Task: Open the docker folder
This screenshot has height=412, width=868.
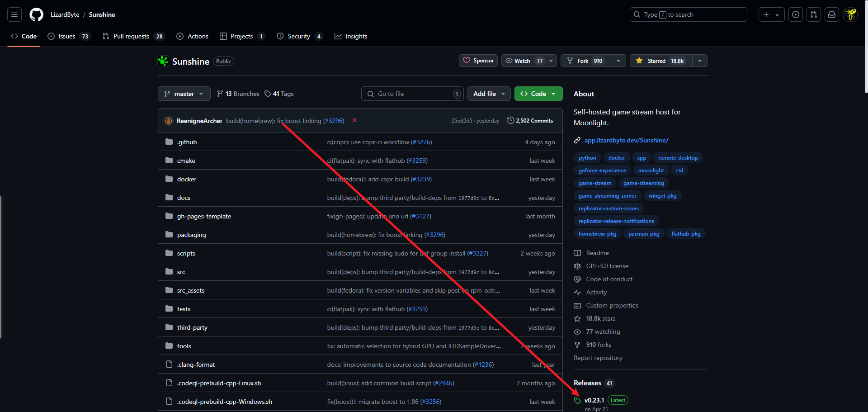Action: point(187,179)
